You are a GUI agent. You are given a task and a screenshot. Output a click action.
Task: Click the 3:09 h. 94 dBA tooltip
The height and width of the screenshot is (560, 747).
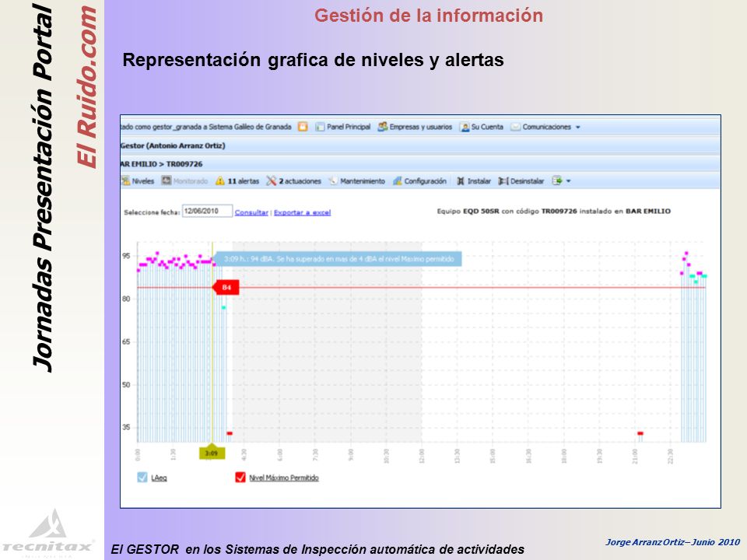(337, 259)
